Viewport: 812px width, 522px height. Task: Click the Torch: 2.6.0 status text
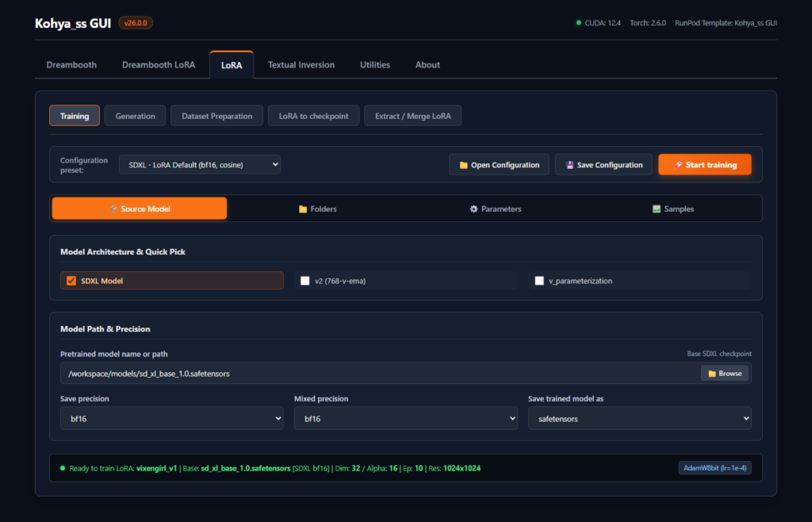tap(648, 23)
